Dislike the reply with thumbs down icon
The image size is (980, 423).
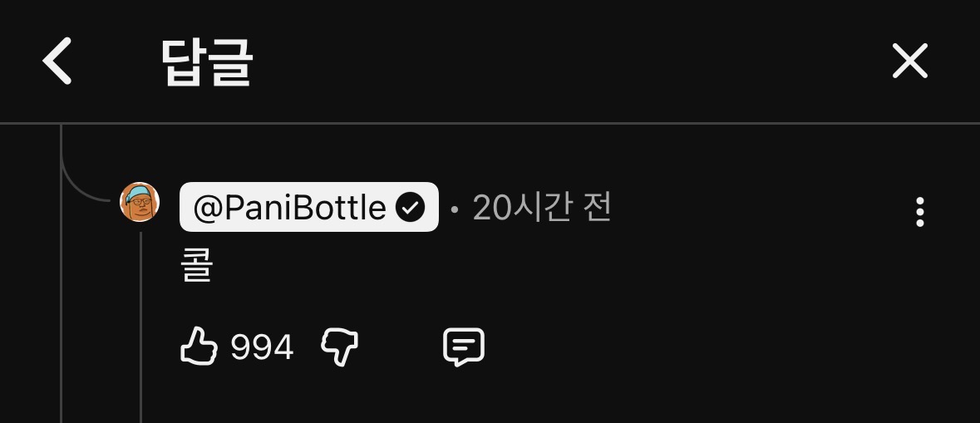tap(339, 347)
